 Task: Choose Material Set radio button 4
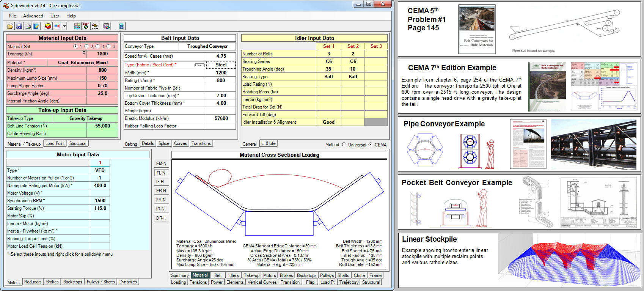tap(108, 46)
